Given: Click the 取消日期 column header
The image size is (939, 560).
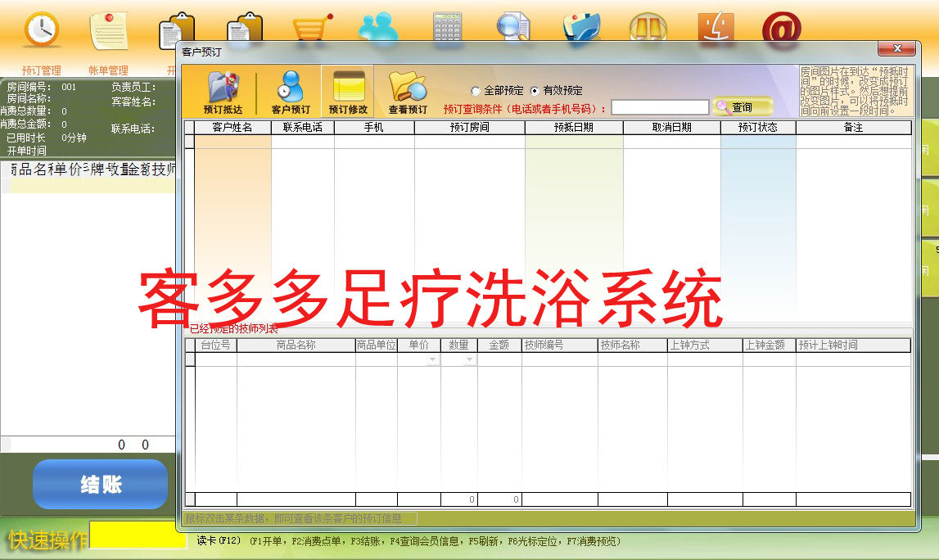Looking at the screenshot, I should click(x=672, y=128).
